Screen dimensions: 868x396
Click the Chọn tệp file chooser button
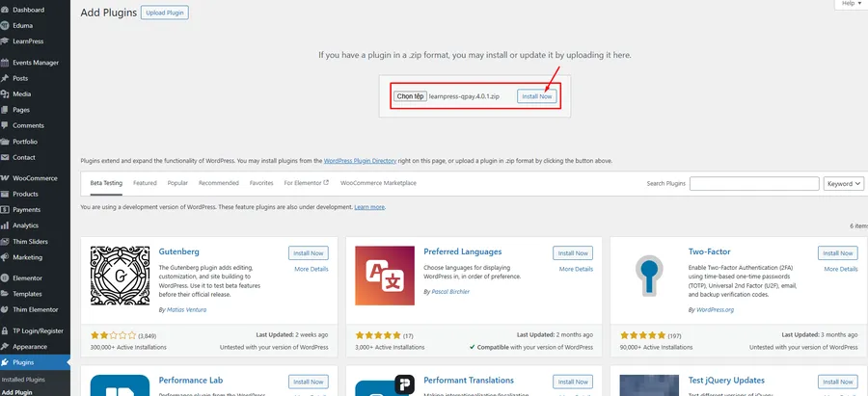point(410,96)
